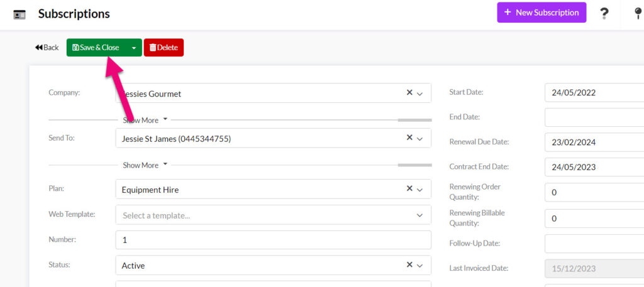Click the empty End Date field
Image resolution: width=644 pixels, height=287 pixels.
coord(594,117)
